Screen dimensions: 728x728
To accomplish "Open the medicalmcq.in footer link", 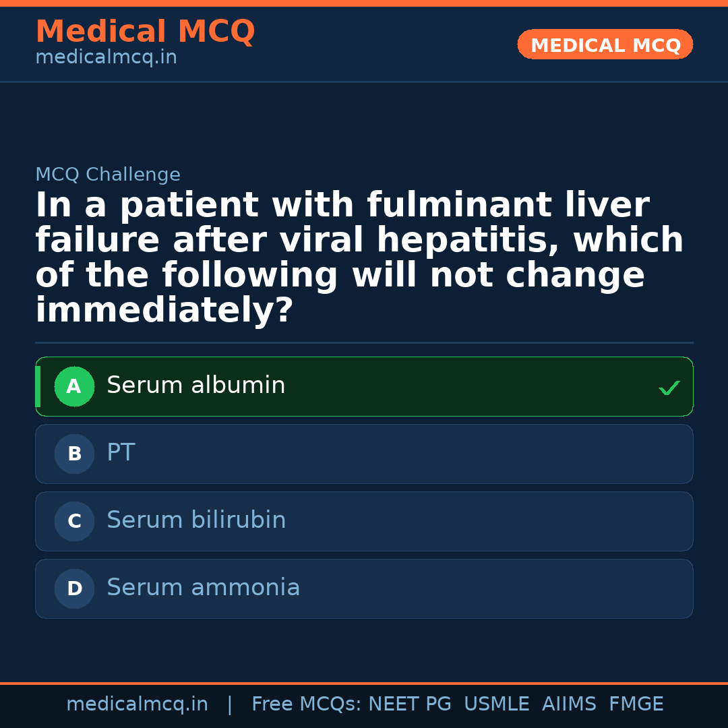I will (137, 704).
